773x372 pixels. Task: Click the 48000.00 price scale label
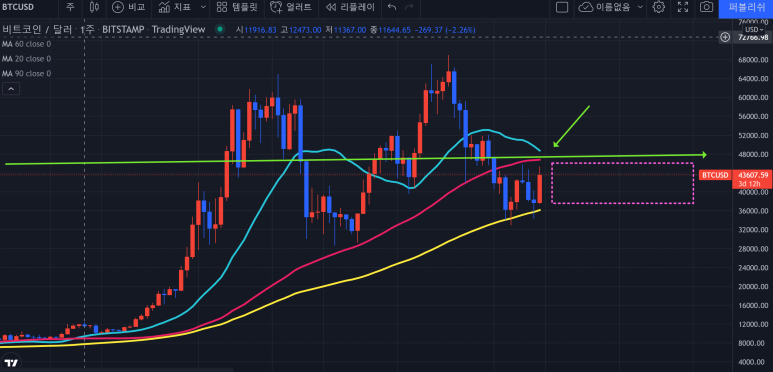pos(753,154)
